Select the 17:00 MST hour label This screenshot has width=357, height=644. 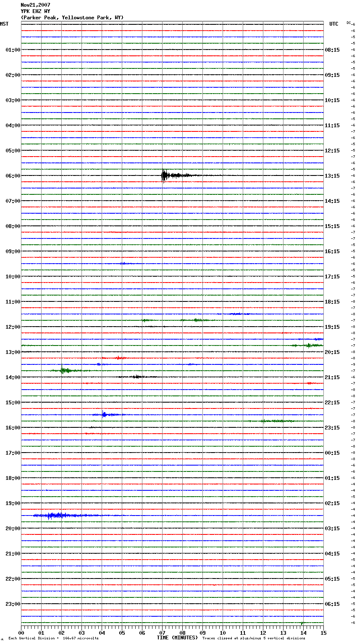[13, 453]
